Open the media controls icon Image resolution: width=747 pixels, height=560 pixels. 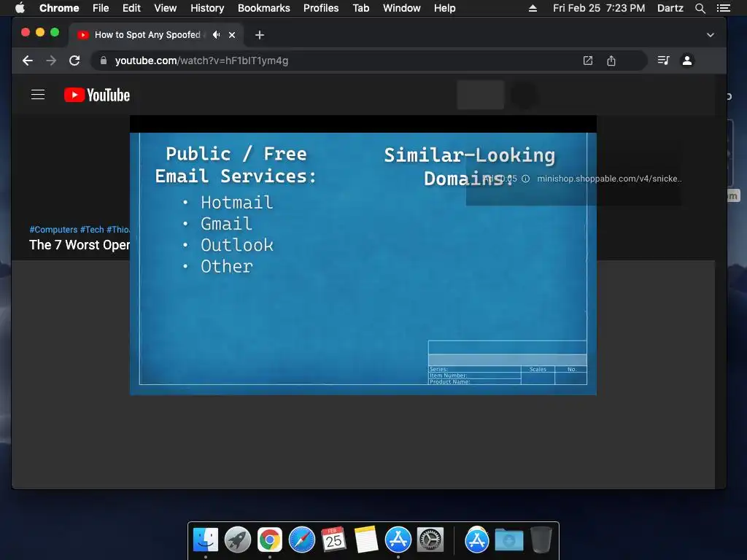[x=663, y=61]
